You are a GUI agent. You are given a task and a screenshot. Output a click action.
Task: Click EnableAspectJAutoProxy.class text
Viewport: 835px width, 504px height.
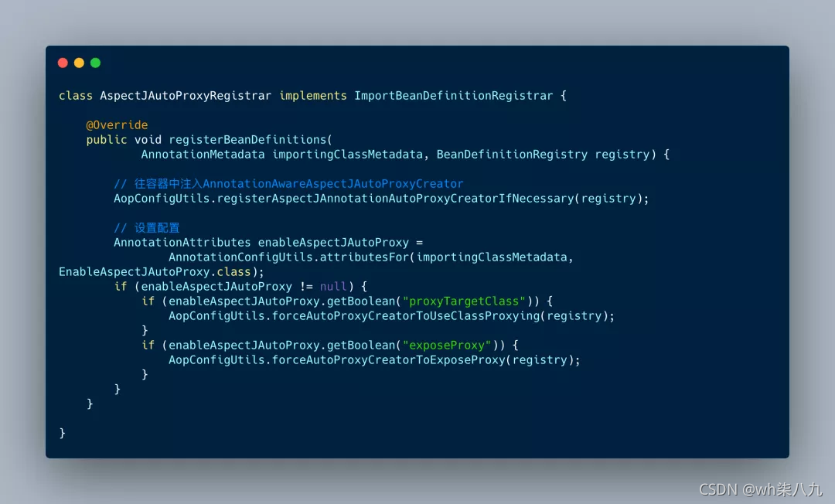coord(155,272)
